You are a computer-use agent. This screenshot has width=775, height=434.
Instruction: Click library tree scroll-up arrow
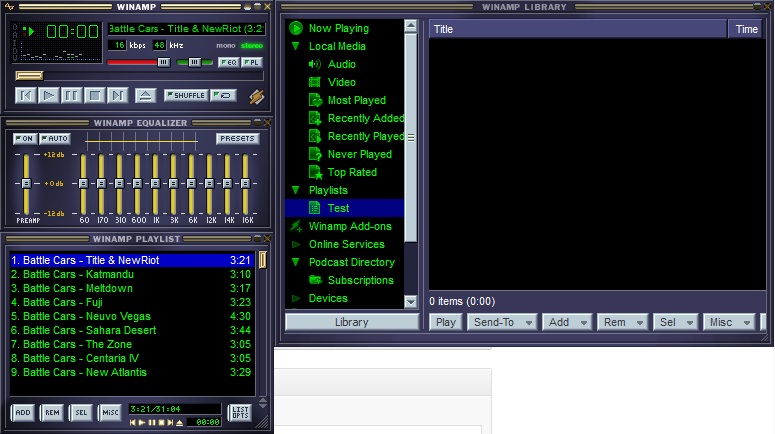[410, 26]
